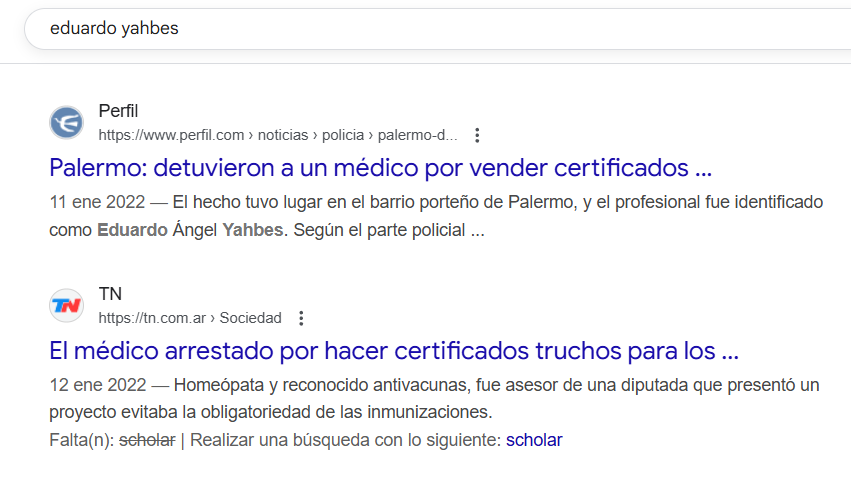Viewport: 851px width, 482px height.
Task: Click the perfil.com breadcrumb URL
Action: coord(278,135)
